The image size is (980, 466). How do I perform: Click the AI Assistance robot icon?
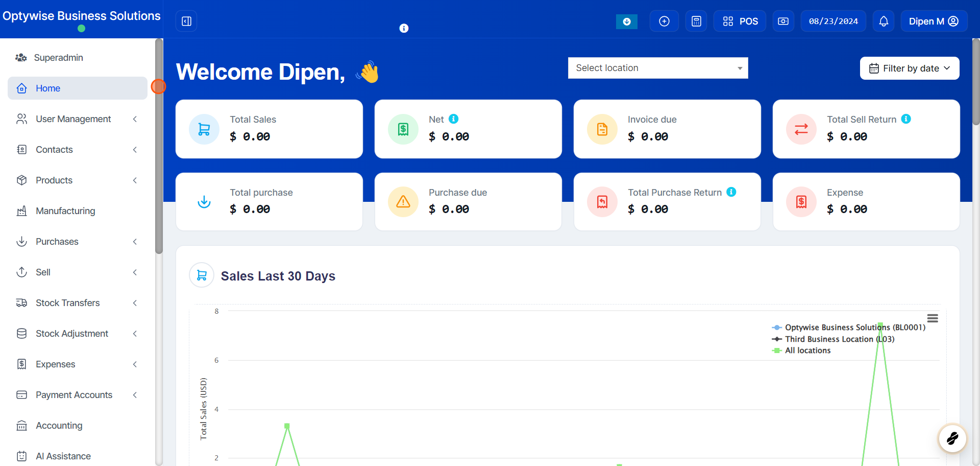point(21,456)
